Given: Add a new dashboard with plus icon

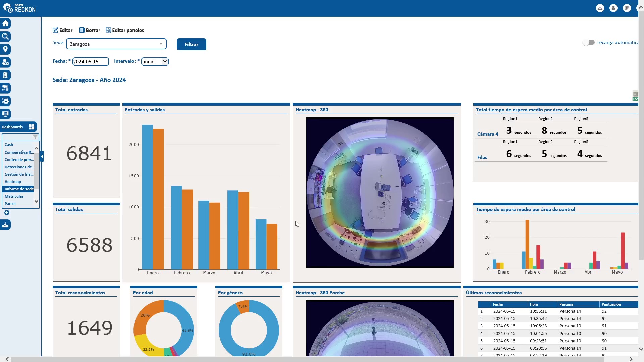Looking at the screenshot, I should [6, 213].
